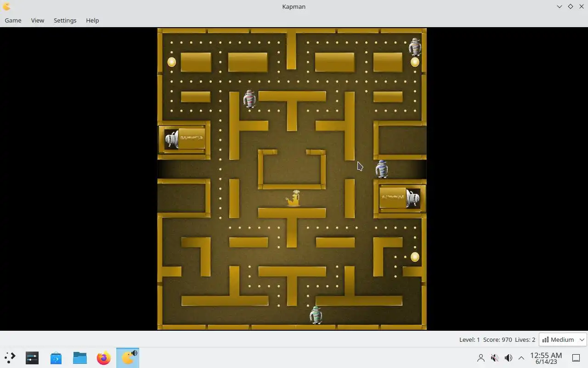The image size is (588, 368).
Task: Click the left sarcophagus mummy tunnel decoration
Action: click(184, 139)
